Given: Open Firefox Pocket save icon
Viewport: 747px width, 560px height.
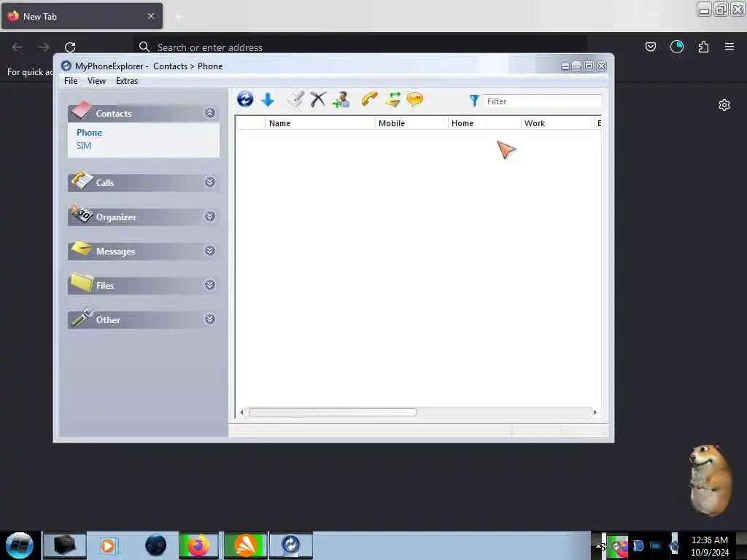Looking at the screenshot, I should click(x=650, y=47).
